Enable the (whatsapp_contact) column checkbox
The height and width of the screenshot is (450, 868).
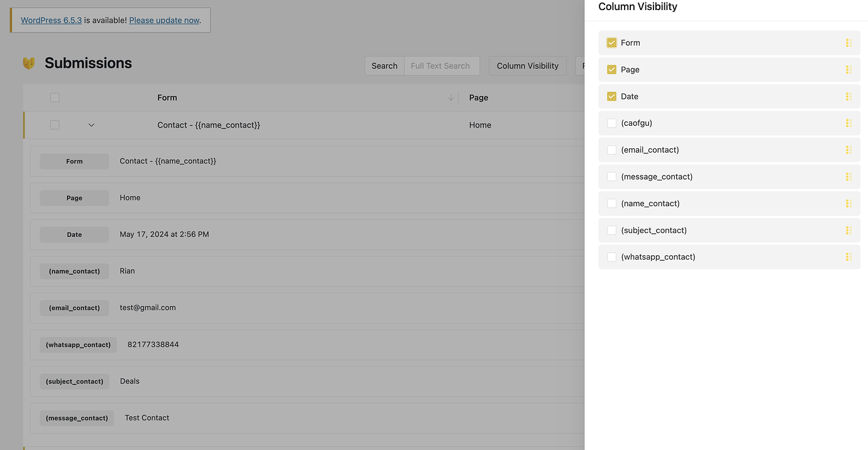tap(611, 257)
